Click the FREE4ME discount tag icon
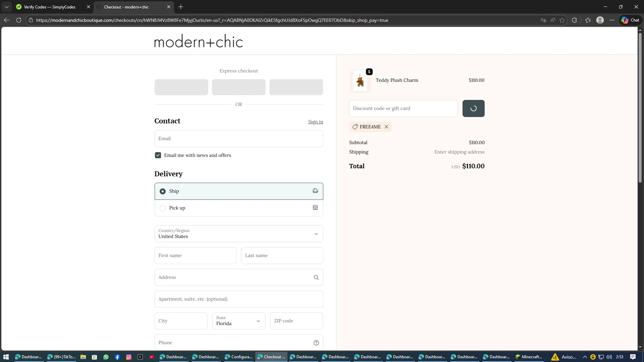644x362 pixels. pos(355,127)
